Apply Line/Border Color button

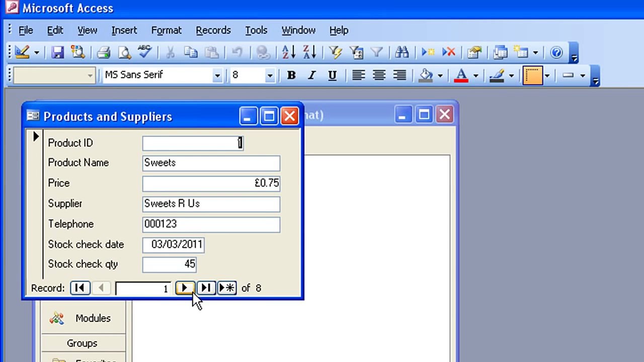[497, 75]
